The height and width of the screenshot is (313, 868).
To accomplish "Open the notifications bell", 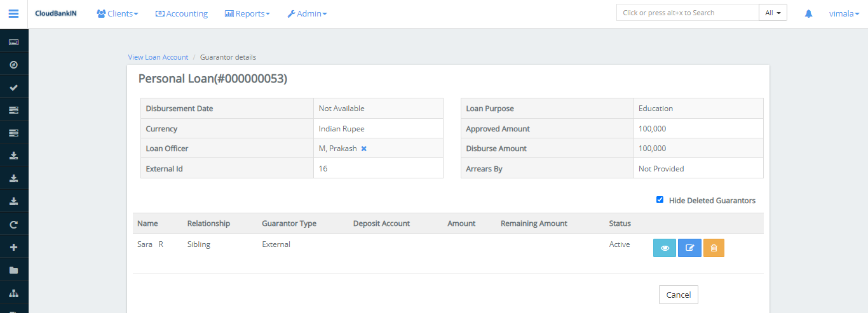I will point(808,13).
